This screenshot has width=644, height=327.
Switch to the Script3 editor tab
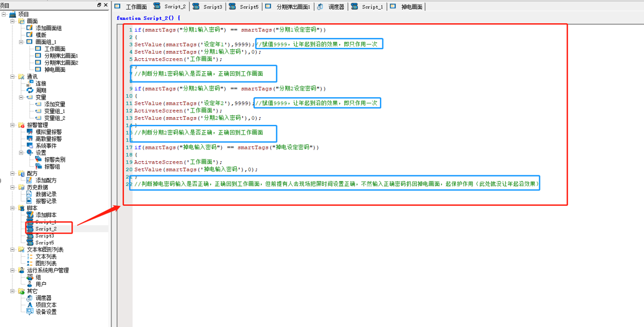tap(208, 7)
